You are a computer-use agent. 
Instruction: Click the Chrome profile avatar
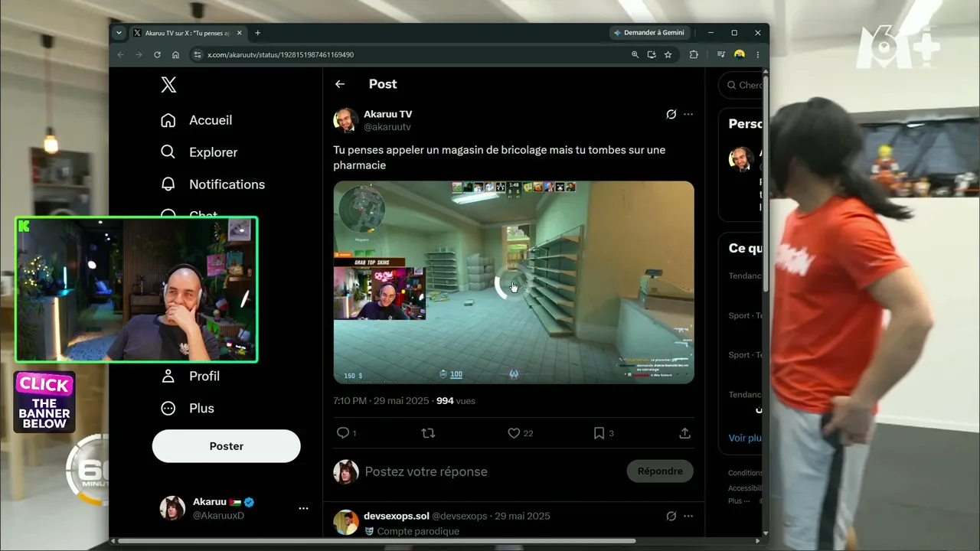click(740, 55)
